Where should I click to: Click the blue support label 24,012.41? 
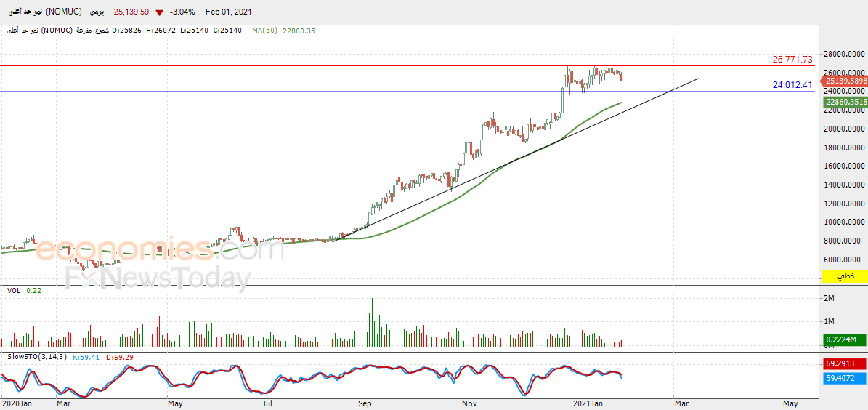(x=792, y=85)
